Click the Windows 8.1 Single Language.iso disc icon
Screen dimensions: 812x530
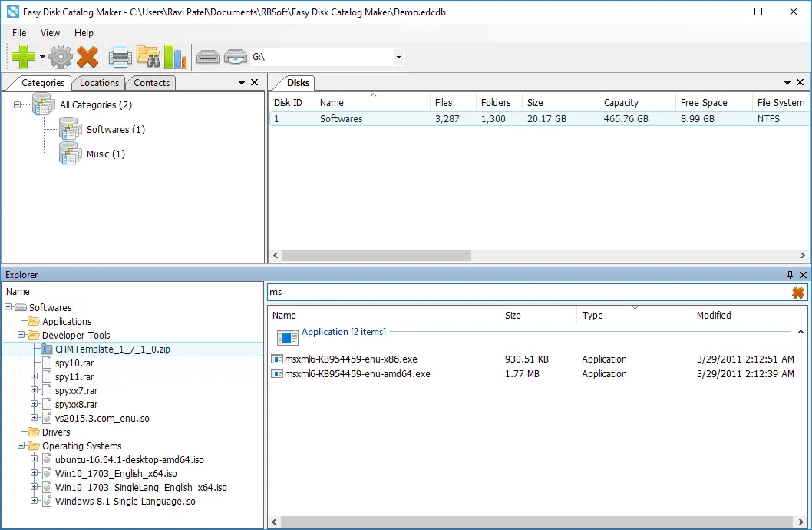coord(47,501)
